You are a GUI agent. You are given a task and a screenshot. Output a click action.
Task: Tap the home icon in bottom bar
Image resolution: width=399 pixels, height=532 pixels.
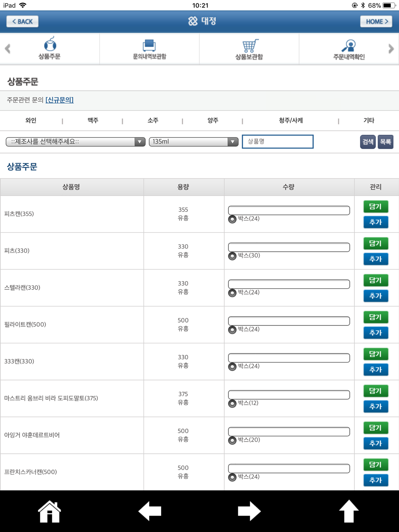pos(49,511)
